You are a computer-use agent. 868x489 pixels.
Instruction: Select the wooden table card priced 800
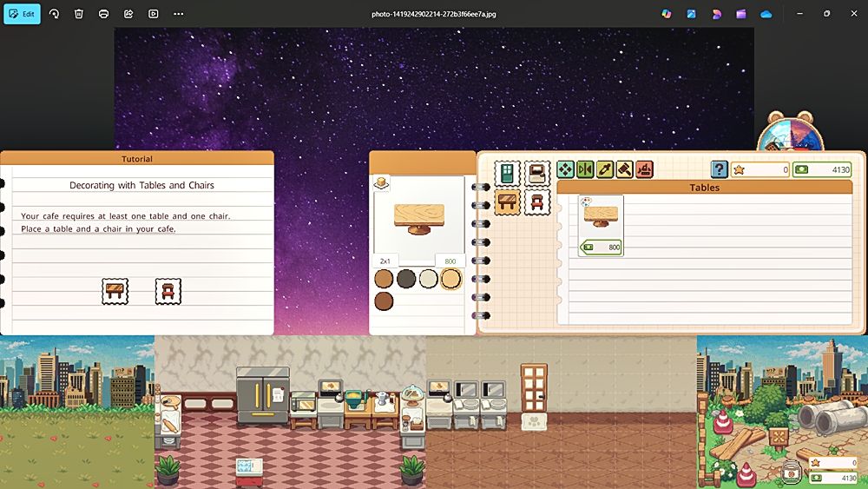tap(601, 226)
